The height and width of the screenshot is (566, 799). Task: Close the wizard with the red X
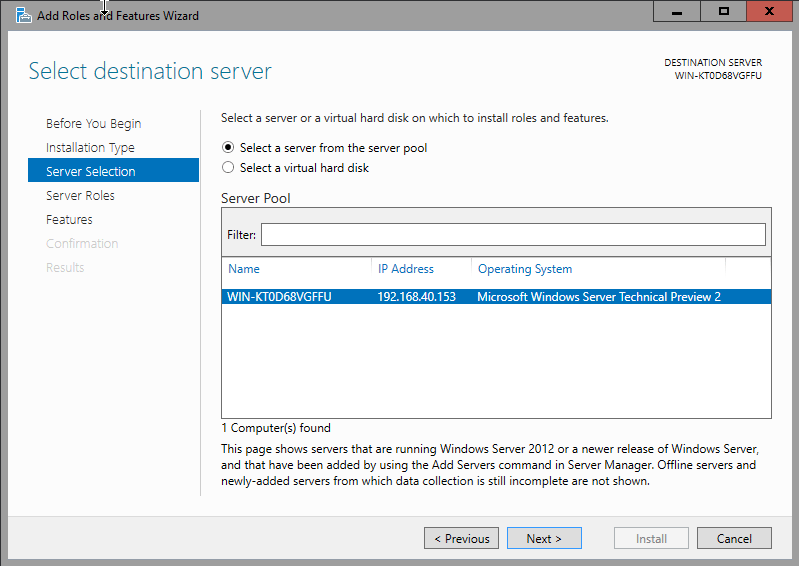[768, 11]
